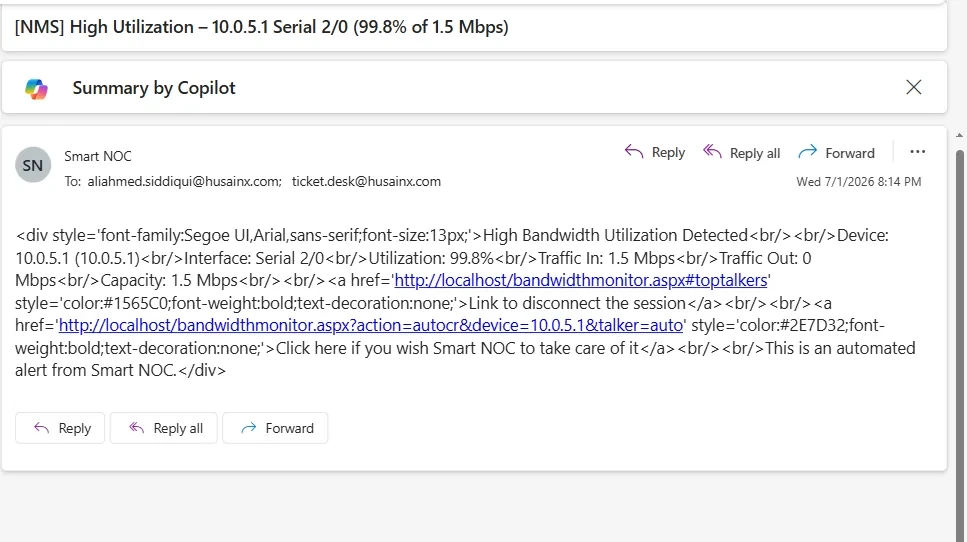Screen dimensions: 967x542
Task: Open the bandwidthmonitor.aspx#toptalkers link
Action: click(x=580, y=281)
